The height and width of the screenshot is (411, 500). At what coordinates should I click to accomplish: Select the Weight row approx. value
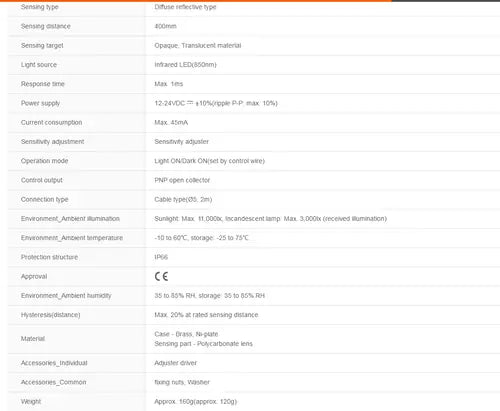tap(196, 402)
